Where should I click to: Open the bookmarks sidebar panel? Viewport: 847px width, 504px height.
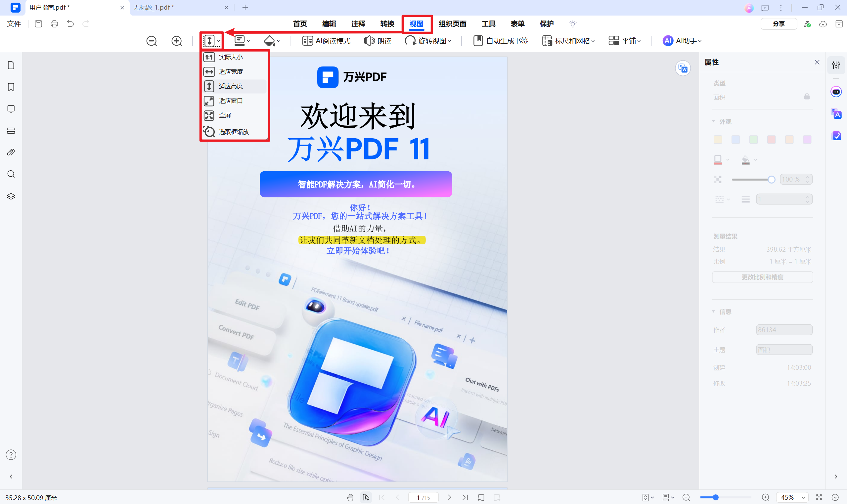[x=11, y=87]
